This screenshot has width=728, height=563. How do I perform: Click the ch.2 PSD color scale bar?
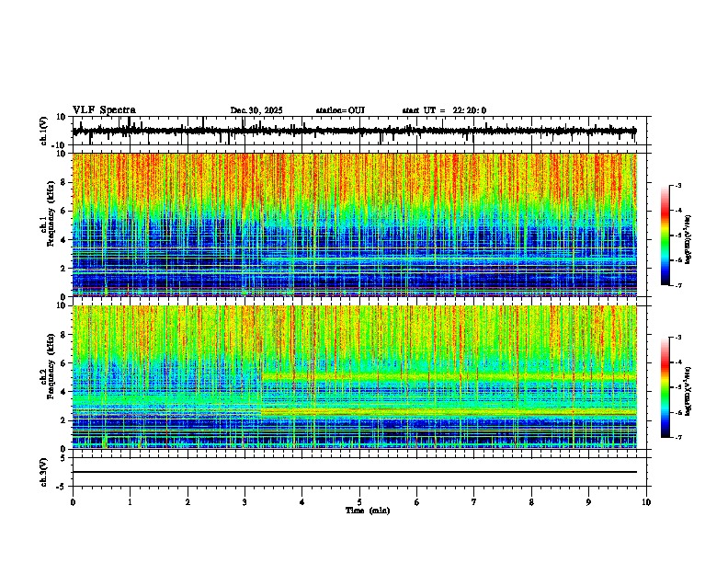[x=665, y=387]
